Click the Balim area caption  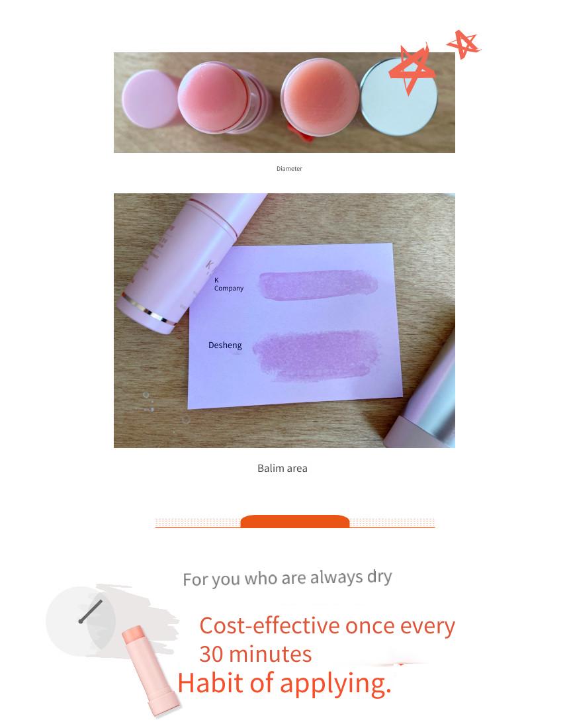point(282,468)
